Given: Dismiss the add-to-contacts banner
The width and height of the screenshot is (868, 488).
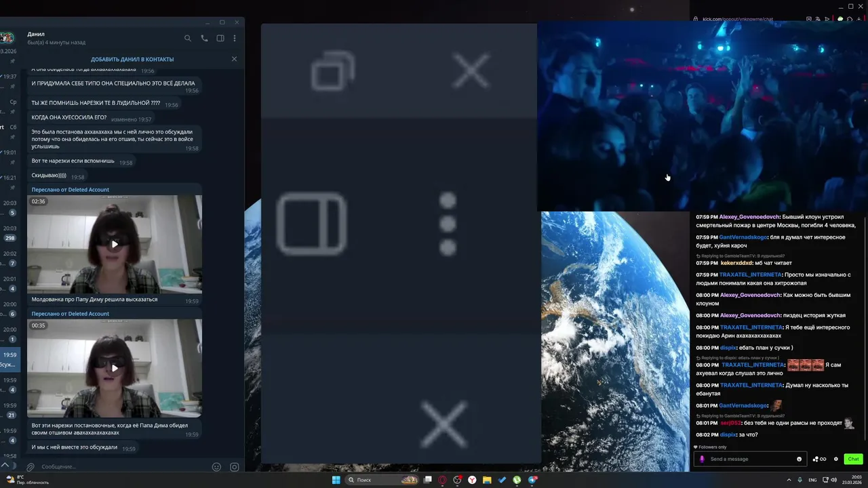Looking at the screenshot, I should [234, 59].
